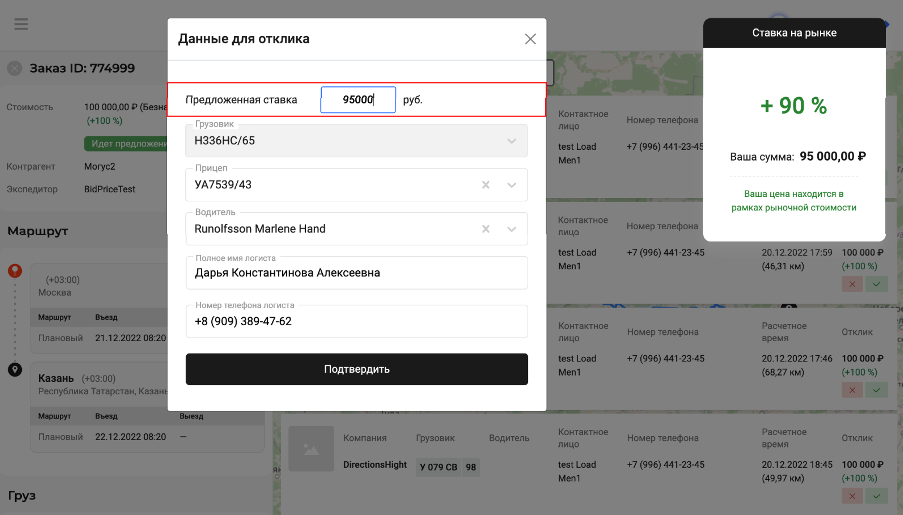Click the proposed rate input field
Screen dimensions: 903x515
[x=358, y=100]
